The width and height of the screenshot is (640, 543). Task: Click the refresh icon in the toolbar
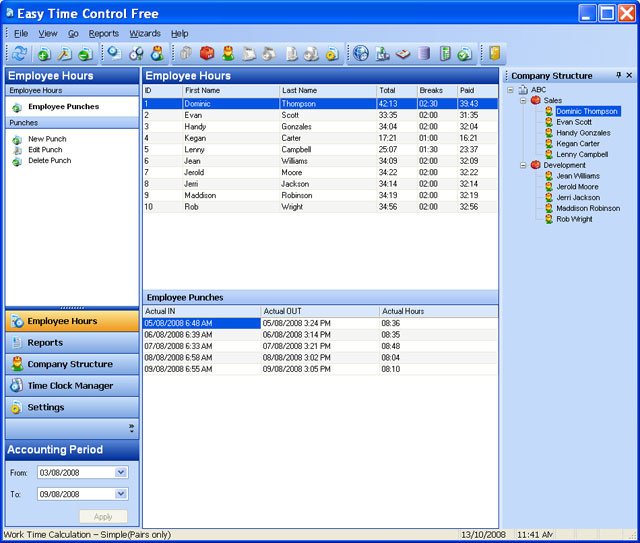[x=19, y=54]
